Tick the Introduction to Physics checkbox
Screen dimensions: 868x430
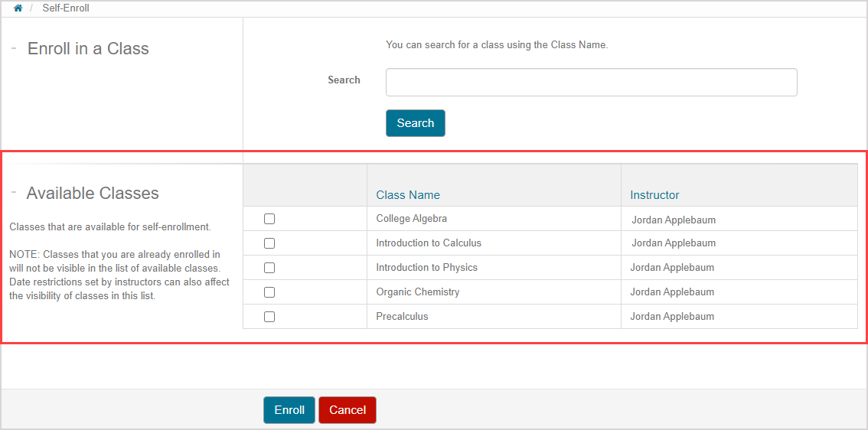click(269, 268)
